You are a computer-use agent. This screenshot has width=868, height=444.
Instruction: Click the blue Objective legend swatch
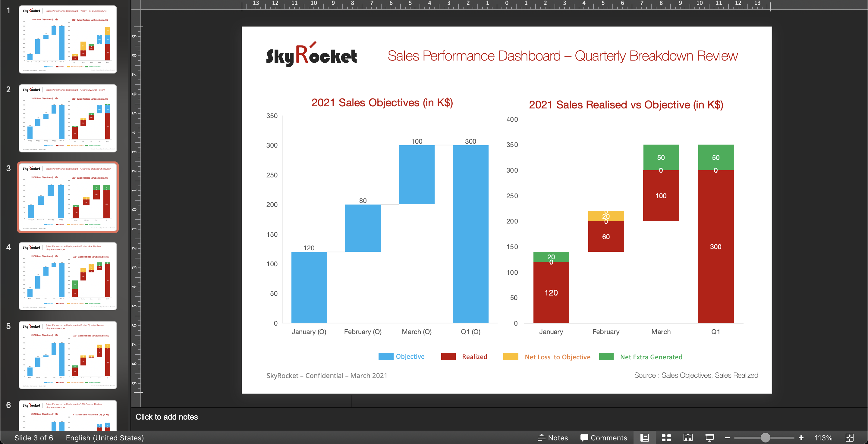(x=386, y=356)
